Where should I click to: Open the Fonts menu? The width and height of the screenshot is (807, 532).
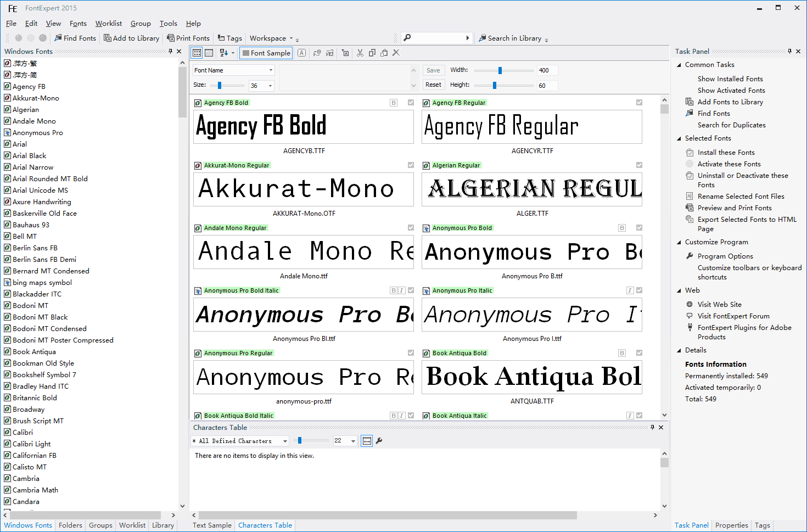pyautogui.click(x=78, y=24)
